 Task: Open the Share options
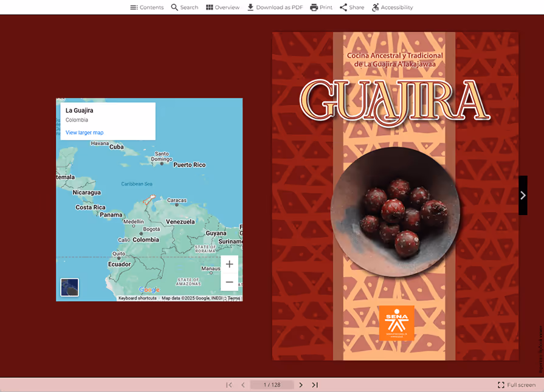click(352, 7)
